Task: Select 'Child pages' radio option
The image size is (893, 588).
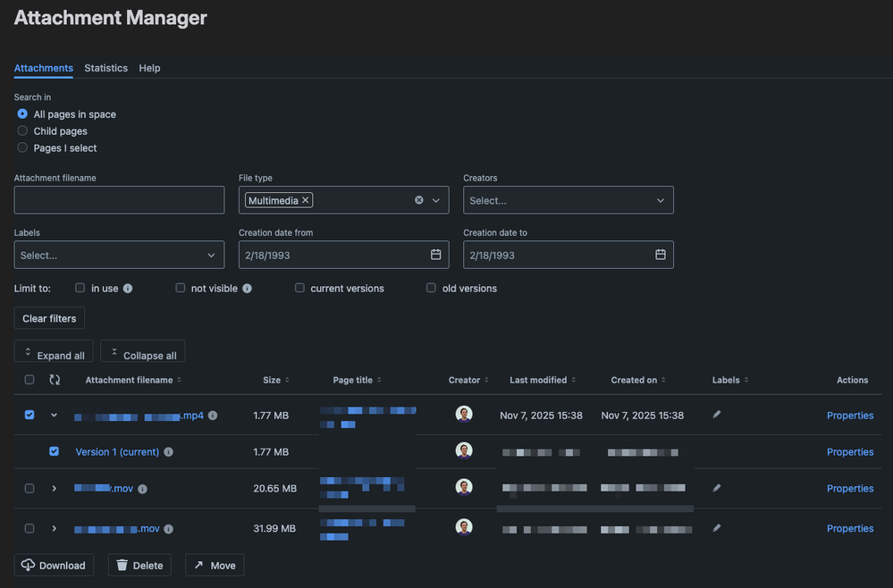Action: pyautogui.click(x=22, y=130)
